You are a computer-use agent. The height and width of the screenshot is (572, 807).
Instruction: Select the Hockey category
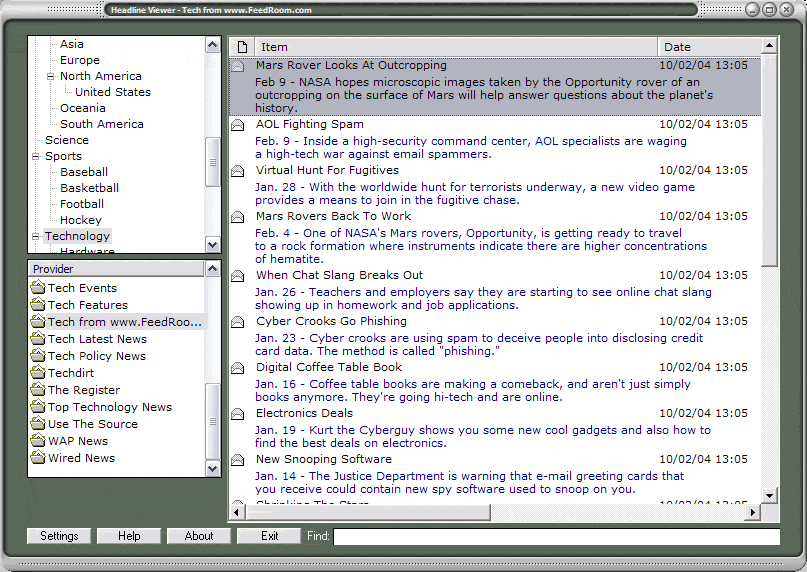tap(81, 220)
